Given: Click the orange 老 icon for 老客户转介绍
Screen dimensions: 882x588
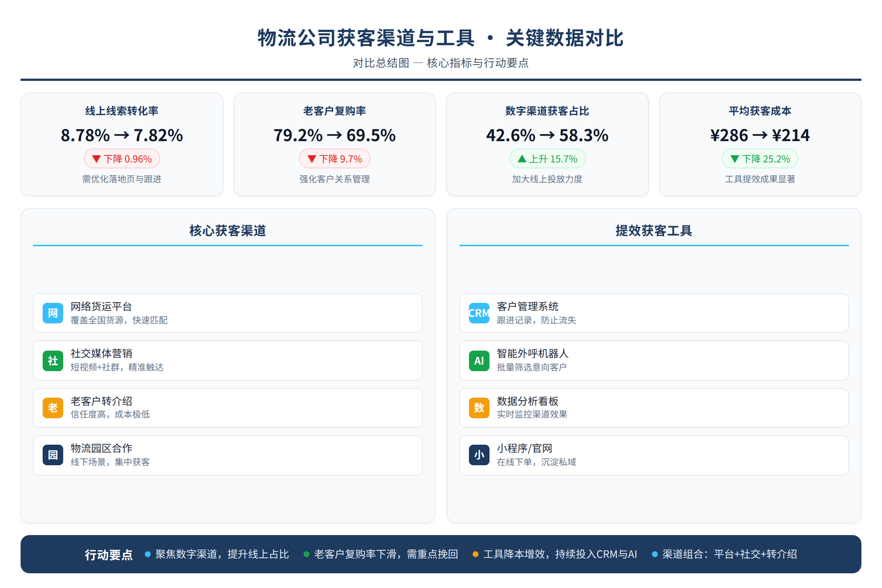Looking at the screenshot, I should tap(53, 408).
